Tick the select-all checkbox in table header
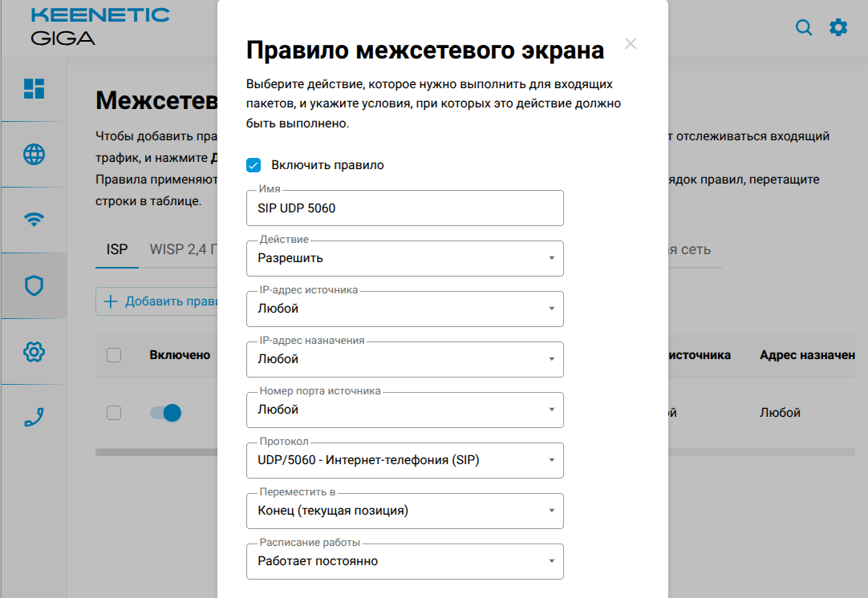This screenshot has height=598, width=868. (114, 355)
